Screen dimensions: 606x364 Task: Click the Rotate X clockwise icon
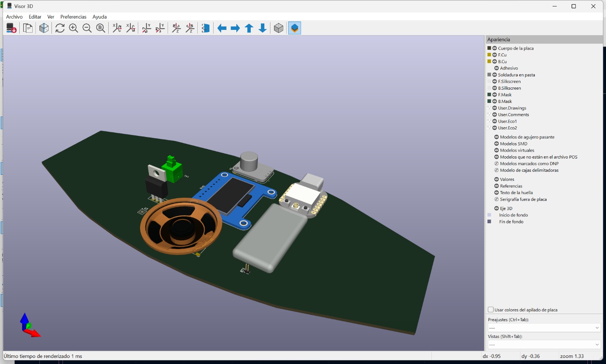pyautogui.click(x=117, y=28)
